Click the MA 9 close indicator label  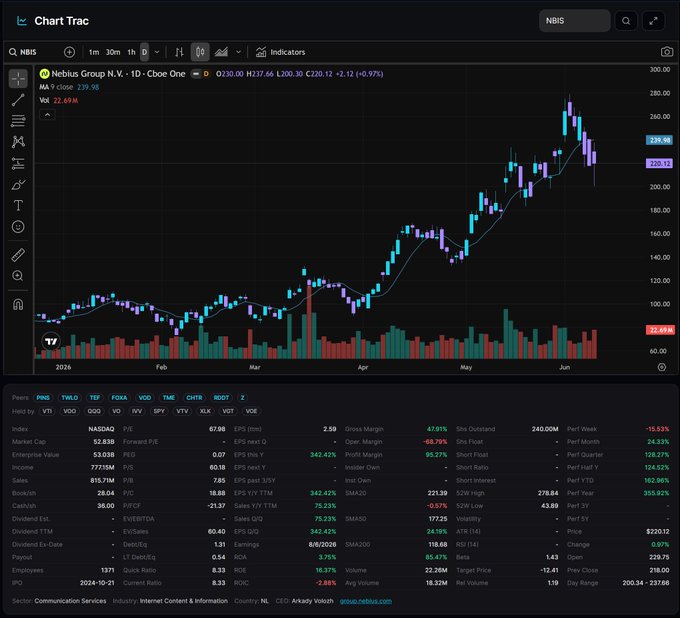coord(56,87)
